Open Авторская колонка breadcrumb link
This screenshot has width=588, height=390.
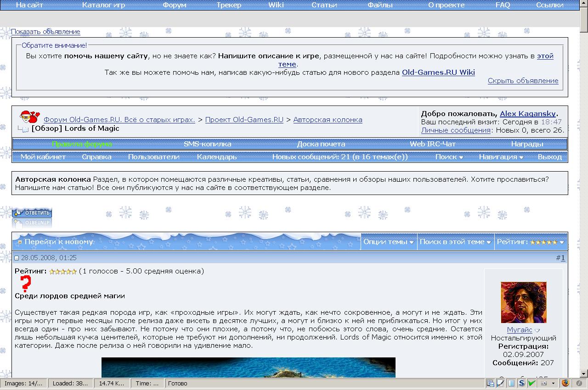click(328, 120)
